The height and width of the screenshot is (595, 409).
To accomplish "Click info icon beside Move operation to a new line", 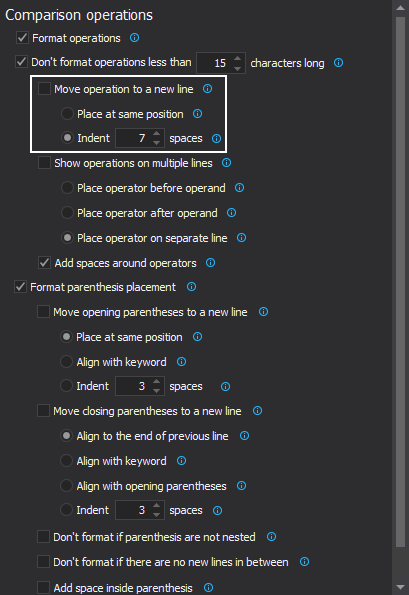I will point(208,89).
